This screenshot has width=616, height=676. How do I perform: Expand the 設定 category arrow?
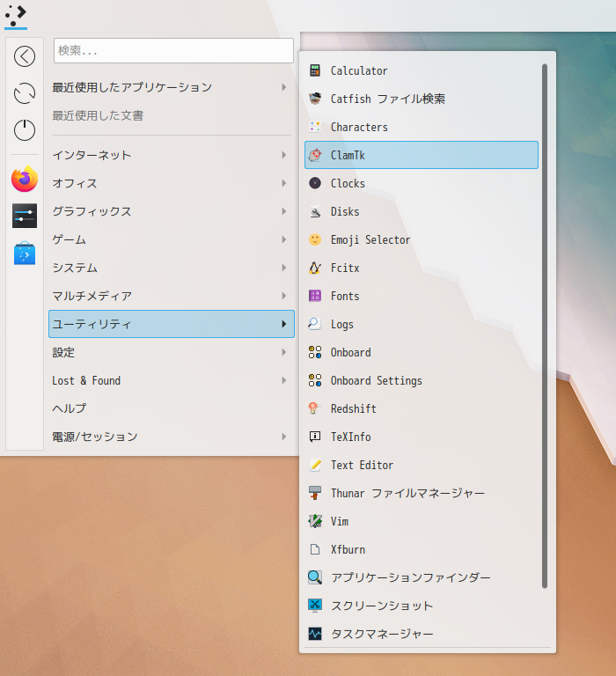pos(283,352)
